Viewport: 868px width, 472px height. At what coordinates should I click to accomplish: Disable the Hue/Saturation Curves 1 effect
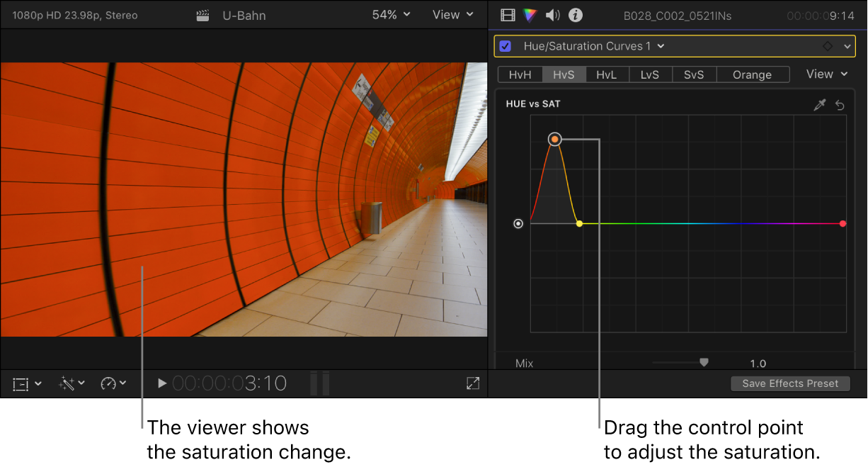click(x=505, y=45)
